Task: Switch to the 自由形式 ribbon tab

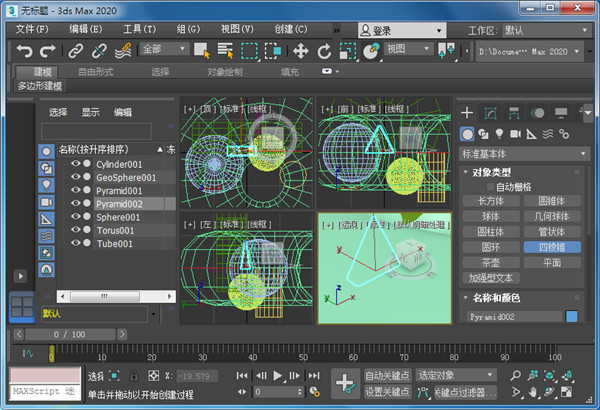Action: coord(97,72)
